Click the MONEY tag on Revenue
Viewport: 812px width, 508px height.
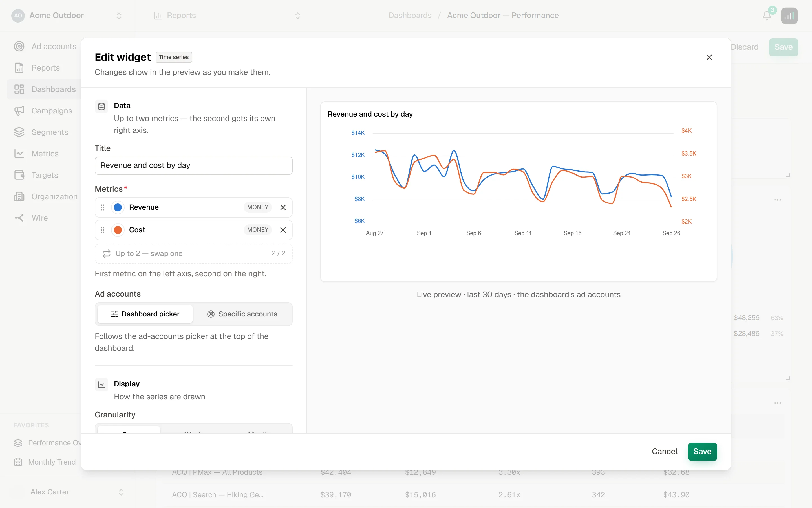(258, 207)
